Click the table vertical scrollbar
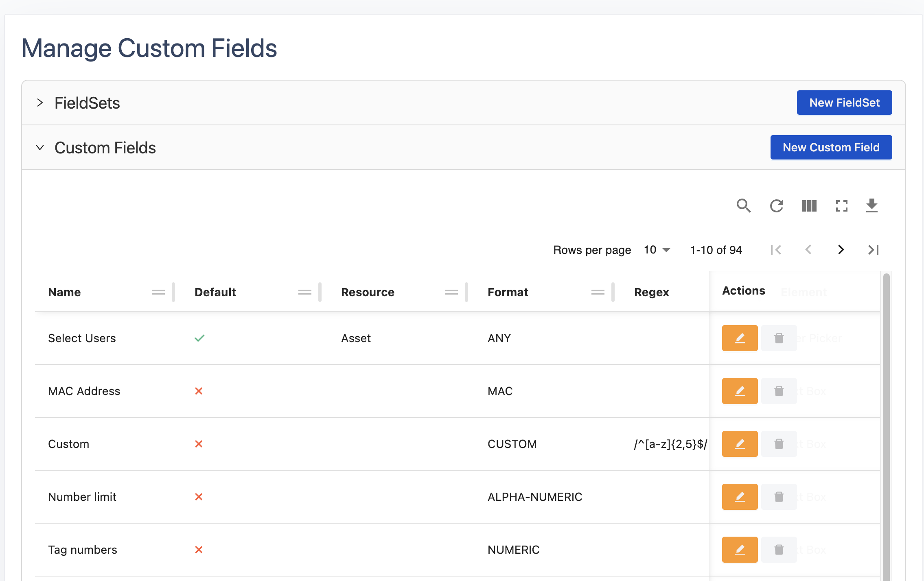 [x=886, y=407]
